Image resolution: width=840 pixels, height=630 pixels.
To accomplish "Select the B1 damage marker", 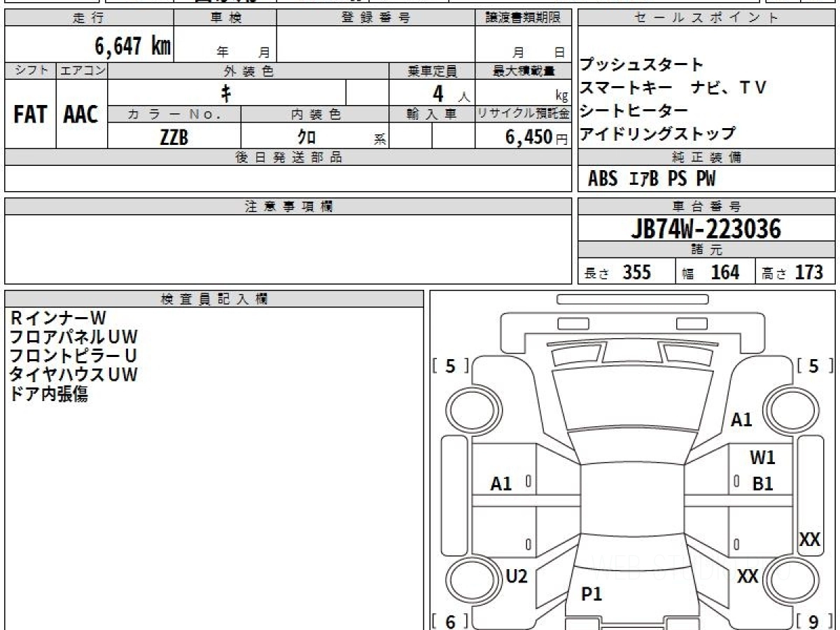I will (762, 483).
